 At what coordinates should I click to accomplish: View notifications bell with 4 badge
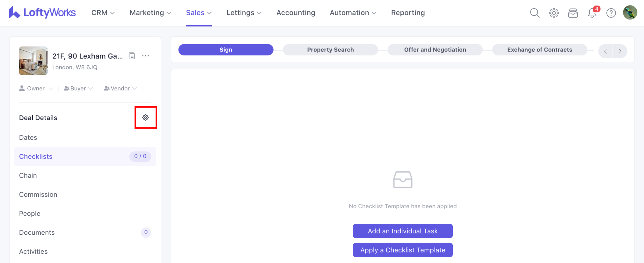tap(592, 13)
